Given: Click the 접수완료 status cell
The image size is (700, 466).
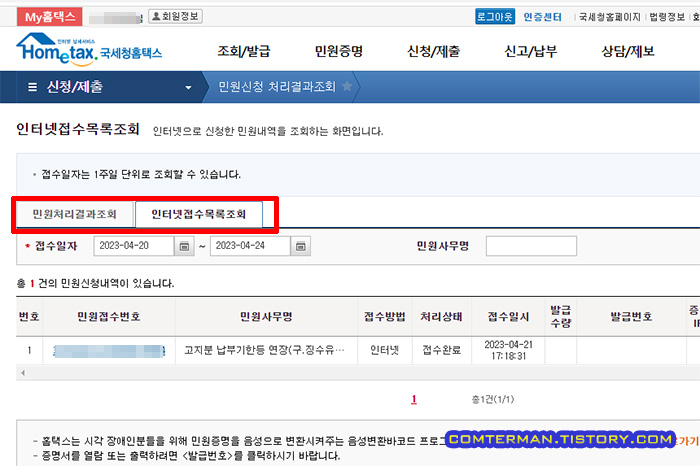Looking at the screenshot, I should point(442,350).
